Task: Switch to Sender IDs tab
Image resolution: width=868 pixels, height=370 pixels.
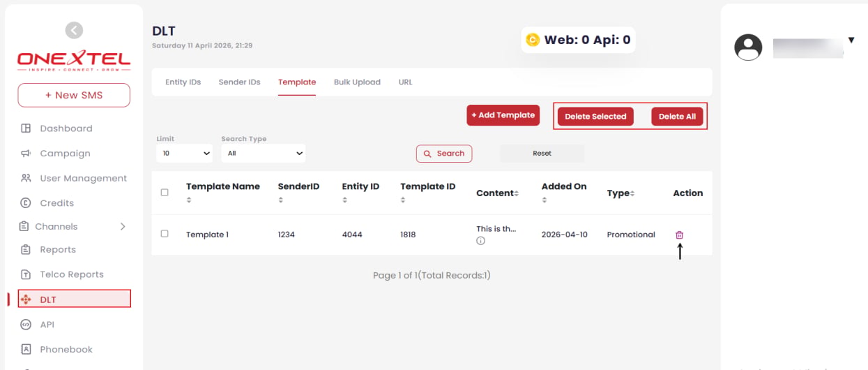Action: [x=239, y=82]
